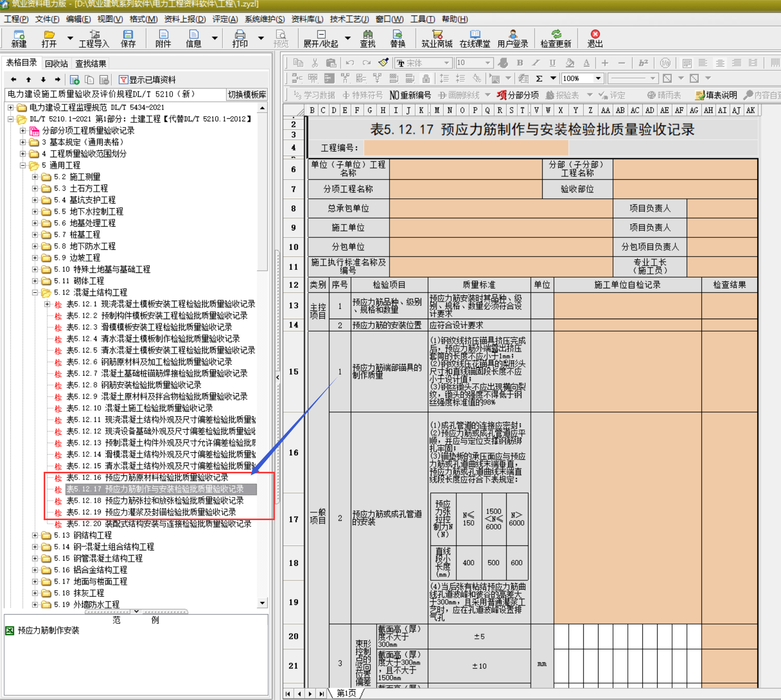Switch to the 回收站 tab
This screenshot has width=781, height=700.
click(x=57, y=64)
